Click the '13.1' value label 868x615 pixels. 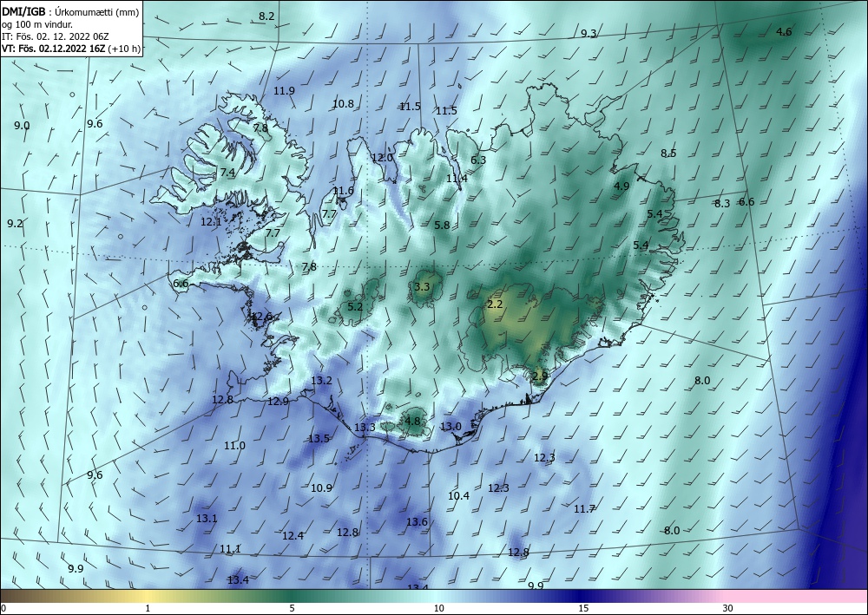(207, 519)
